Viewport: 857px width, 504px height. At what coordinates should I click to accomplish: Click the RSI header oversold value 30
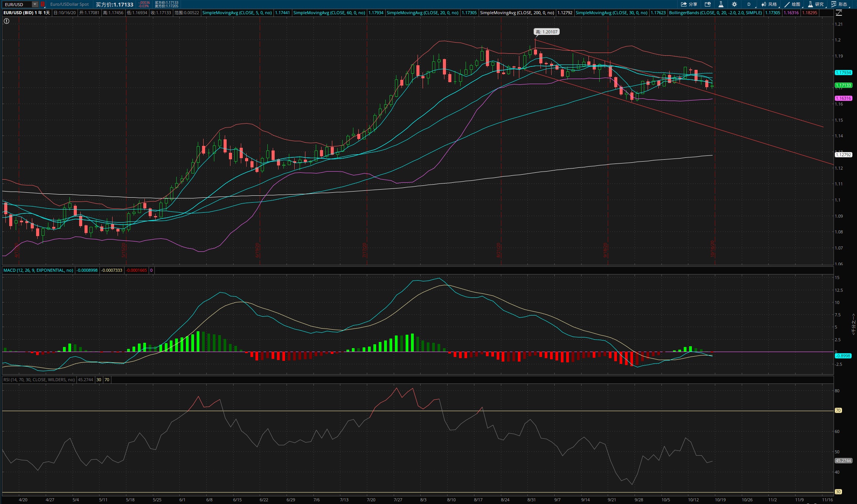(99, 380)
